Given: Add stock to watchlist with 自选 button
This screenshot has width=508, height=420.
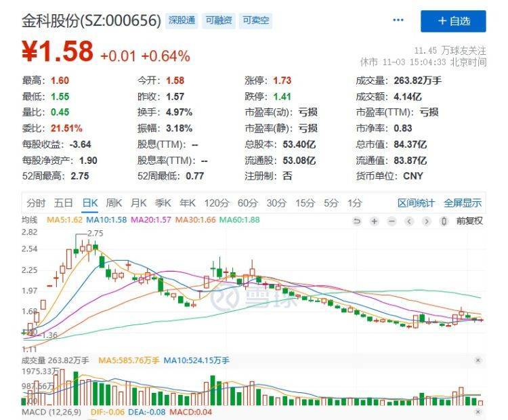Looking at the screenshot, I should [453, 21].
